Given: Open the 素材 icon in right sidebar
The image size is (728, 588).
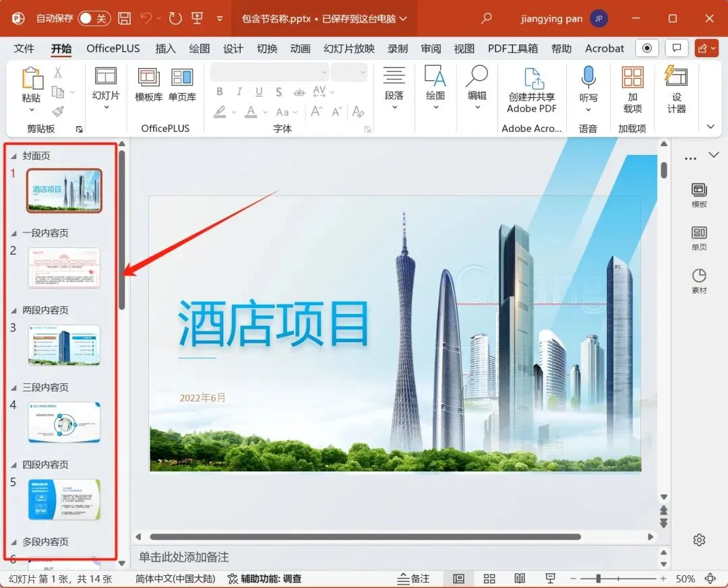Looking at the screenshot, I should pyautogui.click(x=699, y=282).
